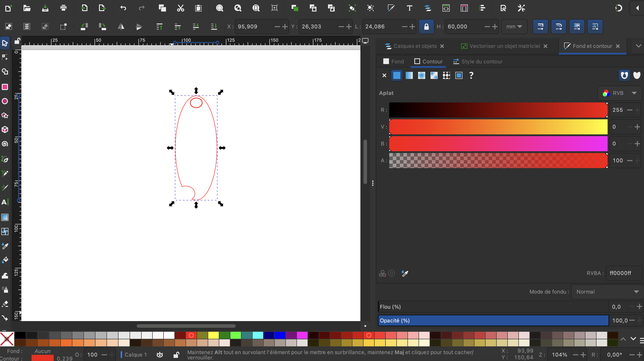Click the flat color paint button
The width and height of the screenshot is (644, 361).
(x=397, y=75)
